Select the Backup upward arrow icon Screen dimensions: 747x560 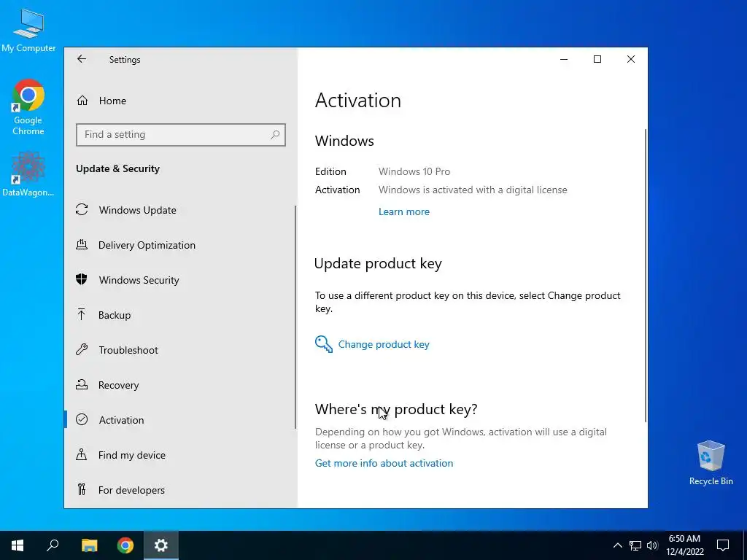point(82,314)
